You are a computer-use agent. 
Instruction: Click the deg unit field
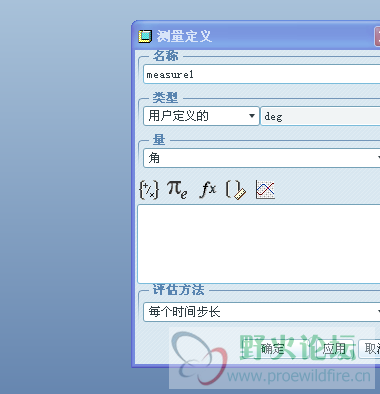click(x=320, y=116)
